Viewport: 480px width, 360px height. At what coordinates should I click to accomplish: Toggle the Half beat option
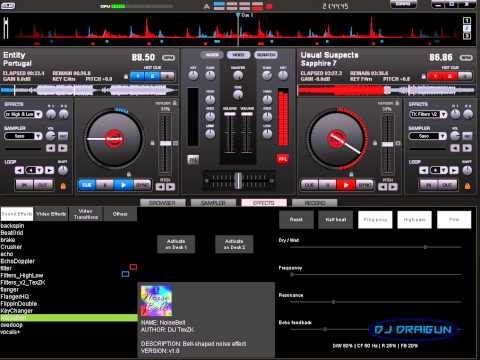(x=336, y=220)
